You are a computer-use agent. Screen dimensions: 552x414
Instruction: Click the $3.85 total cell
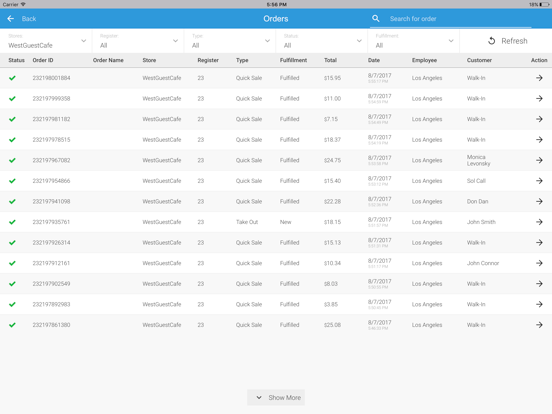click(331, 304)
